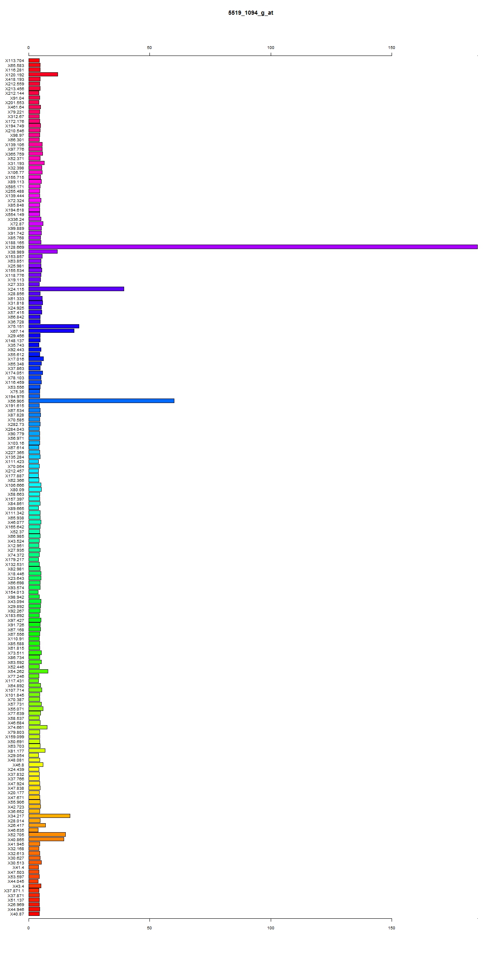The height and width of the screenshot is (980, 490).
Task: Click the red bar for X120.192
Action: pyautogui.click(x=43, y=75)
